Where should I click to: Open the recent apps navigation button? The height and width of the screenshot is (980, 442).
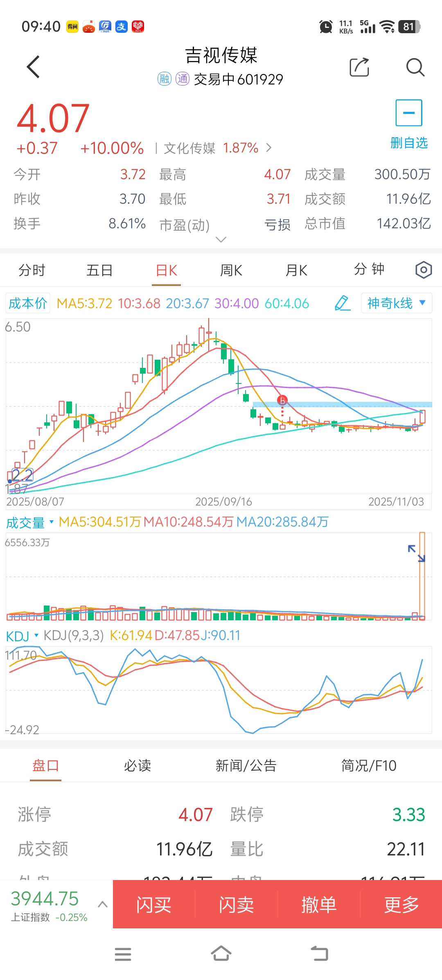coord(123,954)
